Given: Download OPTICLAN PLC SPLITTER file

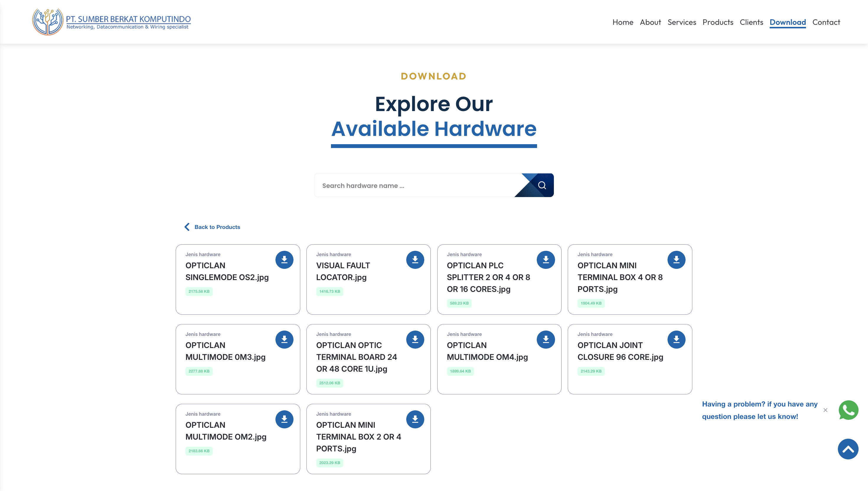Looking at the screenshot, I should 546,260.
